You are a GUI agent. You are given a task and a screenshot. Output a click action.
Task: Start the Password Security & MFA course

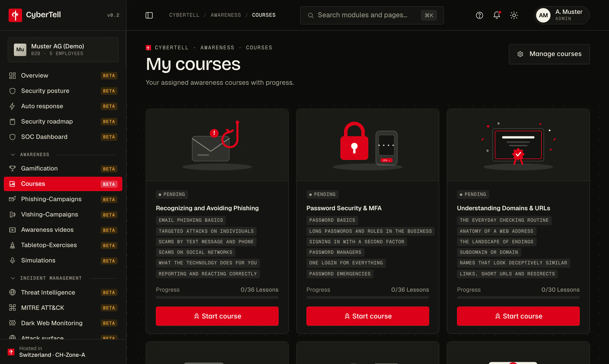click(368, 316)
